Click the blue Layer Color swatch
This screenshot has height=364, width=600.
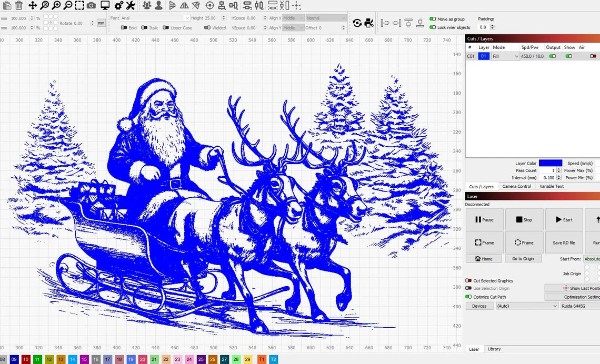point(550,163)
